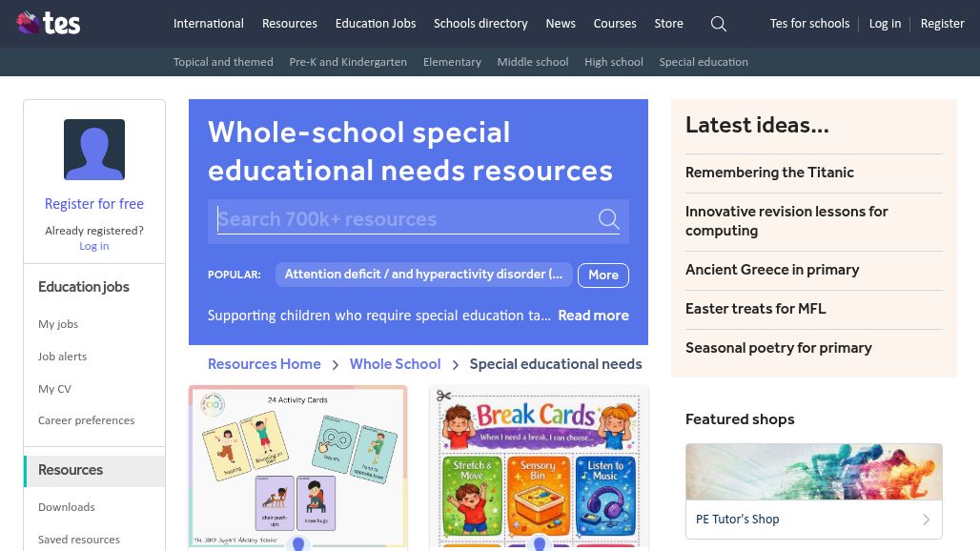Open the PE Tutor's Shop via its chevron arrow

[x=926, y=520]
